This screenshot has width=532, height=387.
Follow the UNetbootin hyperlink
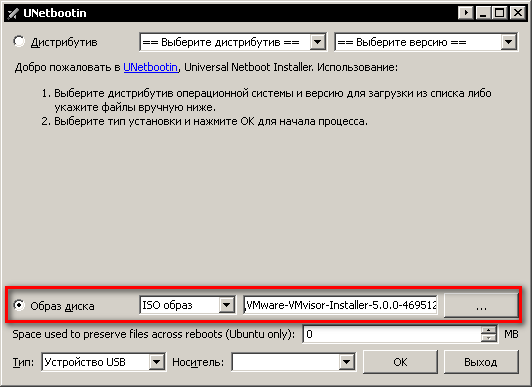click(x=150, y=67)
